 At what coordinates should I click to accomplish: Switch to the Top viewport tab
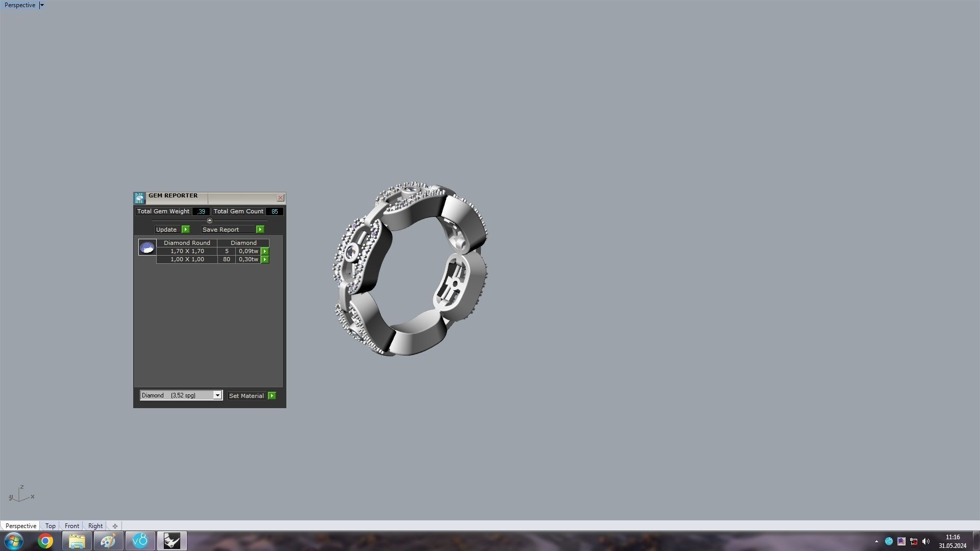tap(50, 526)
